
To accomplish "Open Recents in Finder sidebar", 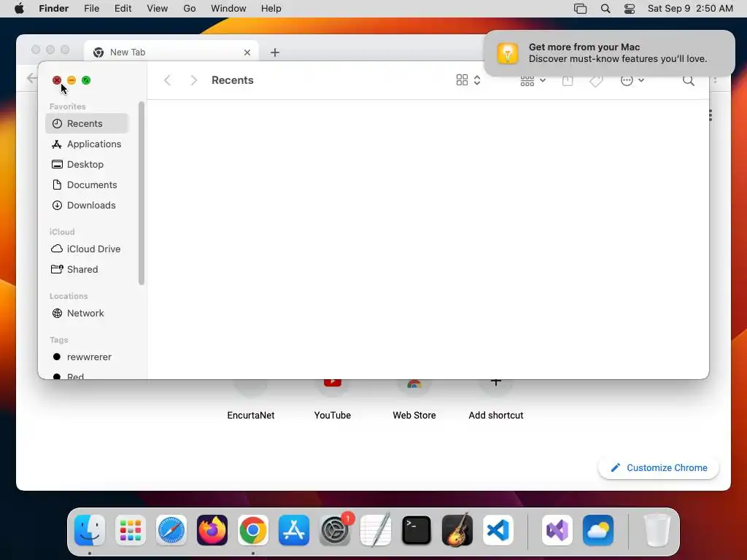I will pyautogui.click(x=88, y=123).
